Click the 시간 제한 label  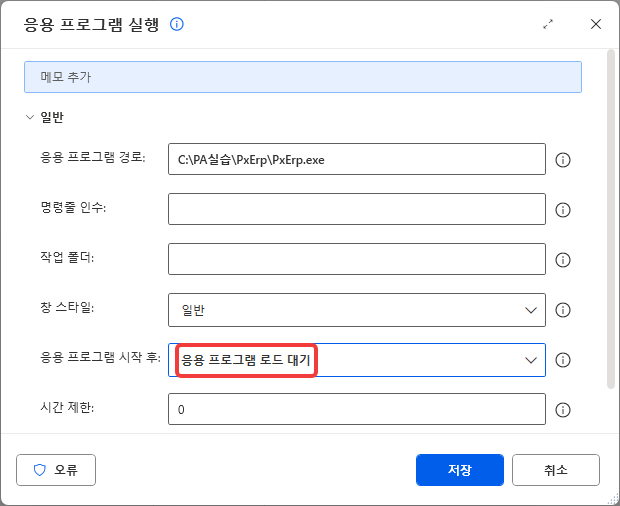coord(67,407)
